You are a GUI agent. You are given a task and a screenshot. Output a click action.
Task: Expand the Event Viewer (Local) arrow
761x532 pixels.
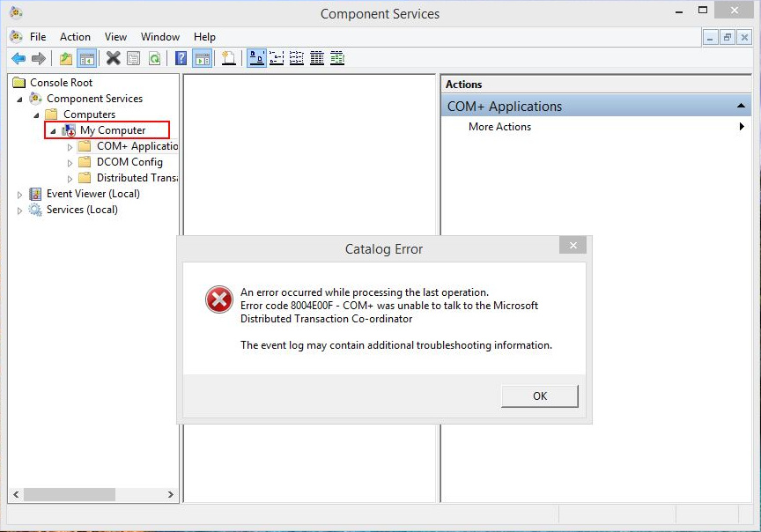pos(19,196)
